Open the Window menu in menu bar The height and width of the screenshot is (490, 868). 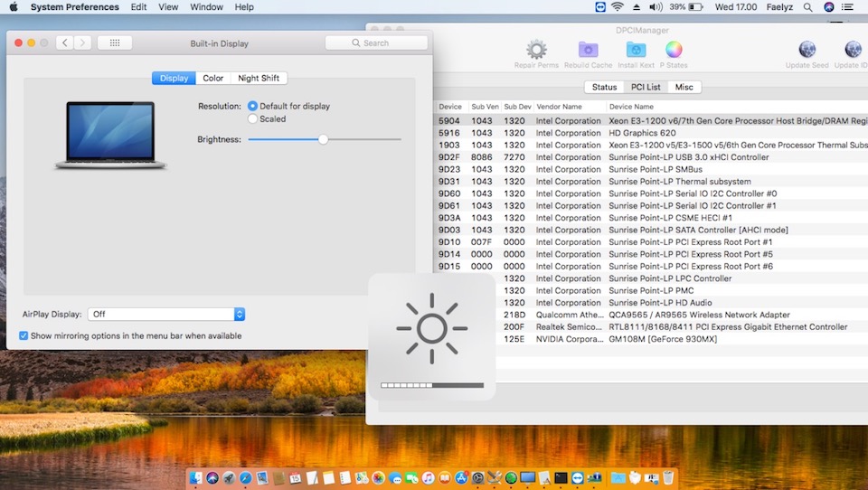pos(207,7)
